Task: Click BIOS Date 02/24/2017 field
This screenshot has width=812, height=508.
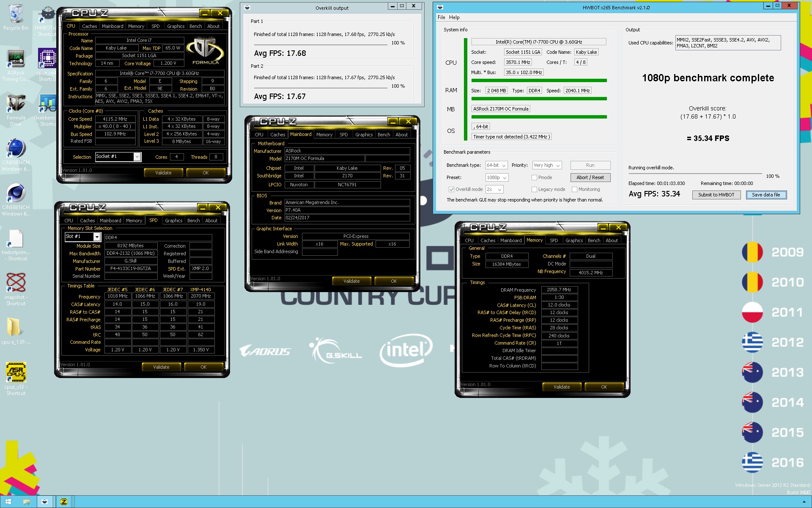Action: (347, 218)
